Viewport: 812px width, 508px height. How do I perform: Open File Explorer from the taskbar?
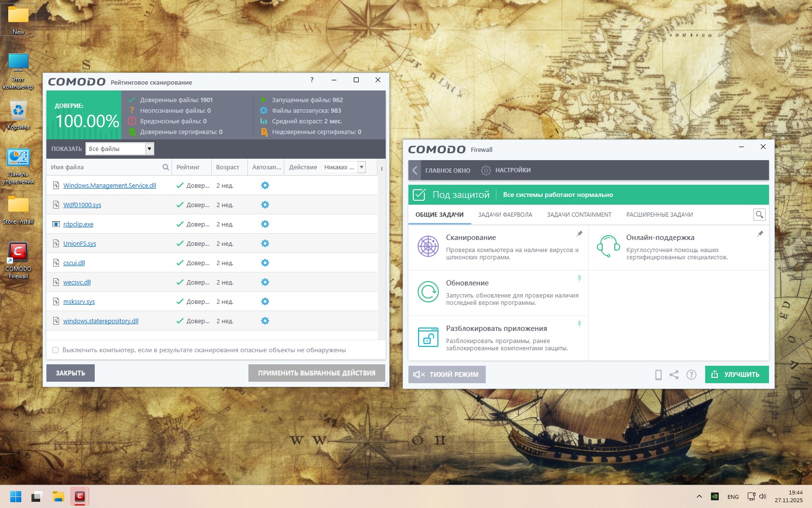click(x=58, y=496)
